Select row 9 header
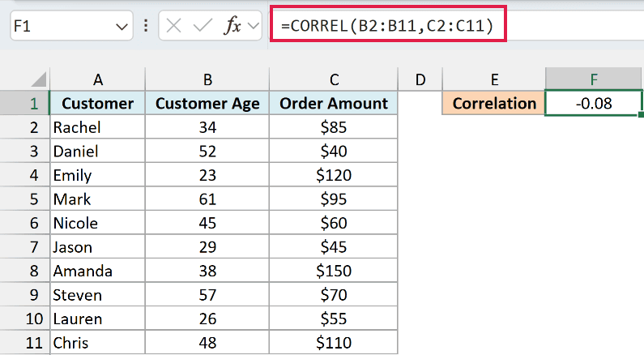The height and width of the screenshot is (355, 644). coord(24,295)
